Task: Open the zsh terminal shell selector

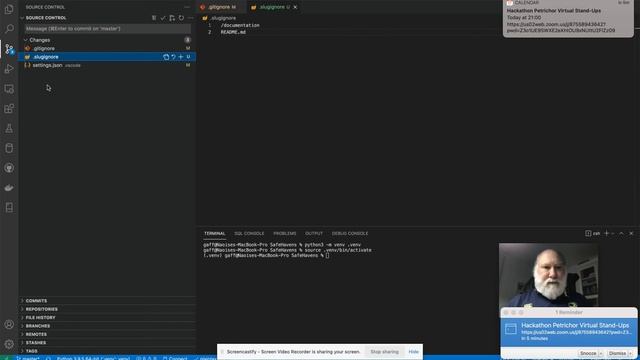Action: [x=593, y=233]
